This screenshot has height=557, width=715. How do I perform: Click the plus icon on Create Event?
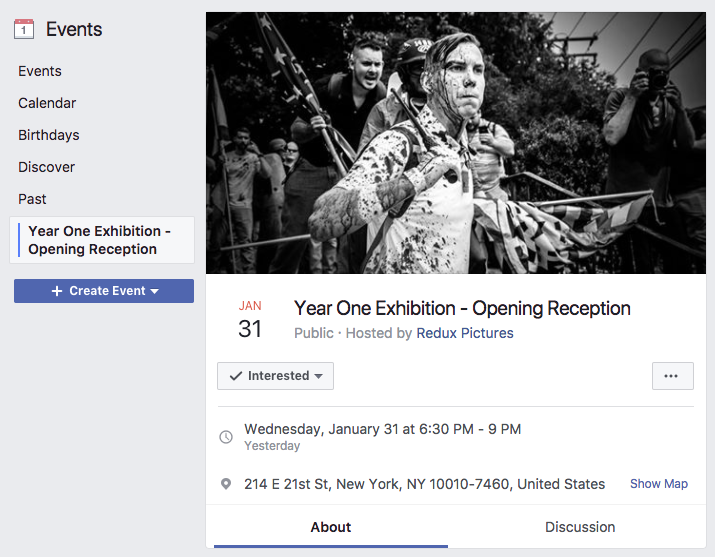coord(57,291)
